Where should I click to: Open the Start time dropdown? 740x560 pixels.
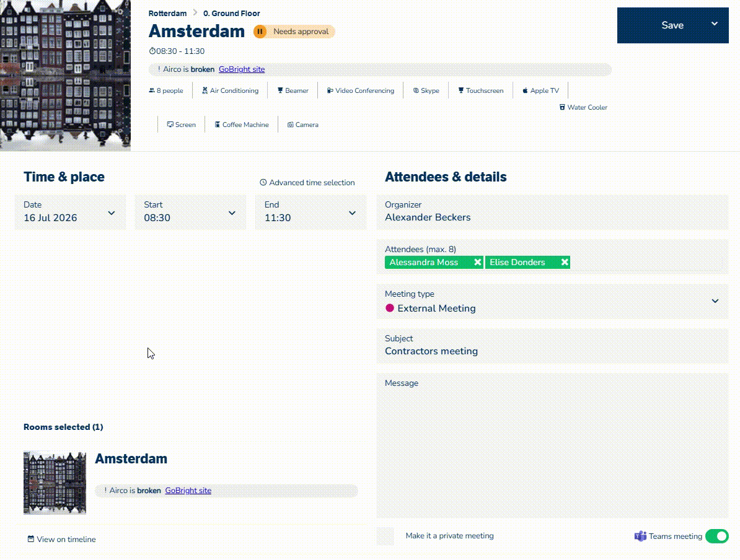[191, 212]
